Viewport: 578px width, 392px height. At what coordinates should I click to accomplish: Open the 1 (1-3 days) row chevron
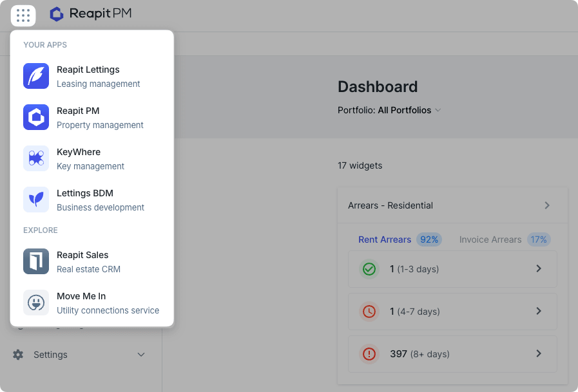click(539, 268)
